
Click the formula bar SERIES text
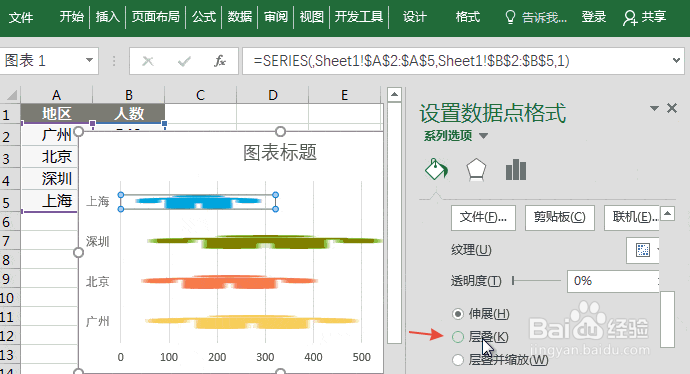[411, 61]
